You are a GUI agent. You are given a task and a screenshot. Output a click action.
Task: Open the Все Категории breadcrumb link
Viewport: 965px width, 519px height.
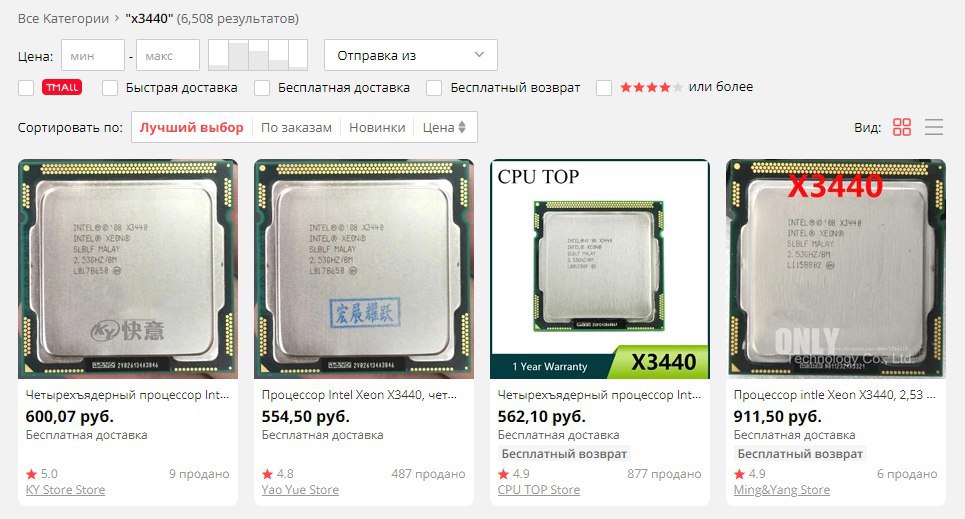point(63,18)
